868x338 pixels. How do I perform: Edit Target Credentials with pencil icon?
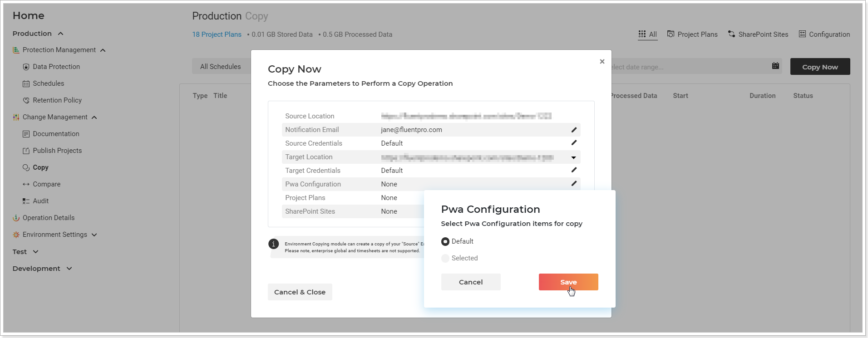574,170
